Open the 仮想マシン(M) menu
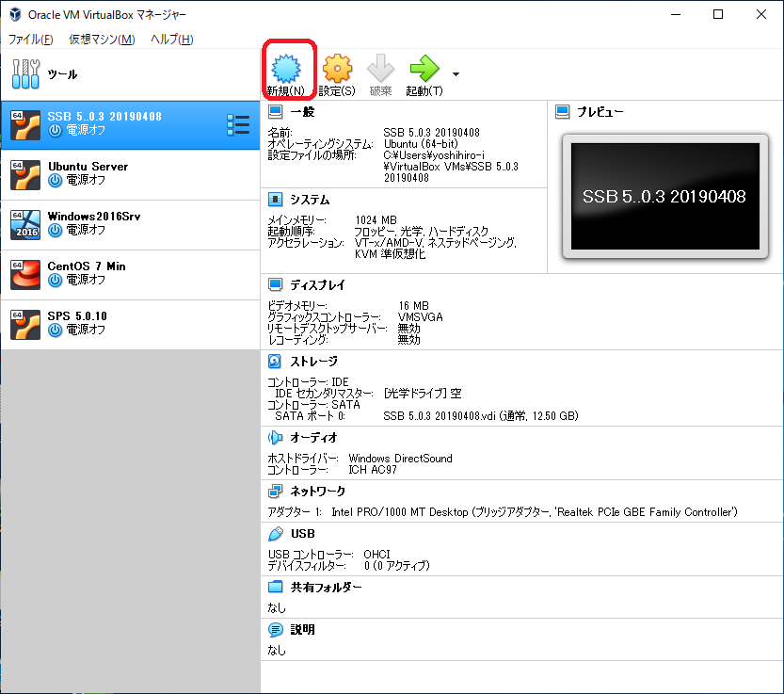The height and width of the screenshot is (694, 784). [102, 39]
